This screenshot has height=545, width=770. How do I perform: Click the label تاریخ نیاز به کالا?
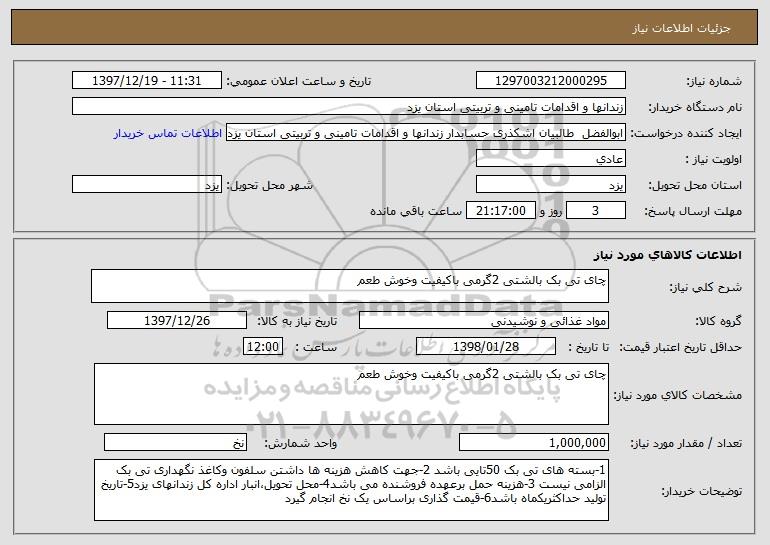297,321
